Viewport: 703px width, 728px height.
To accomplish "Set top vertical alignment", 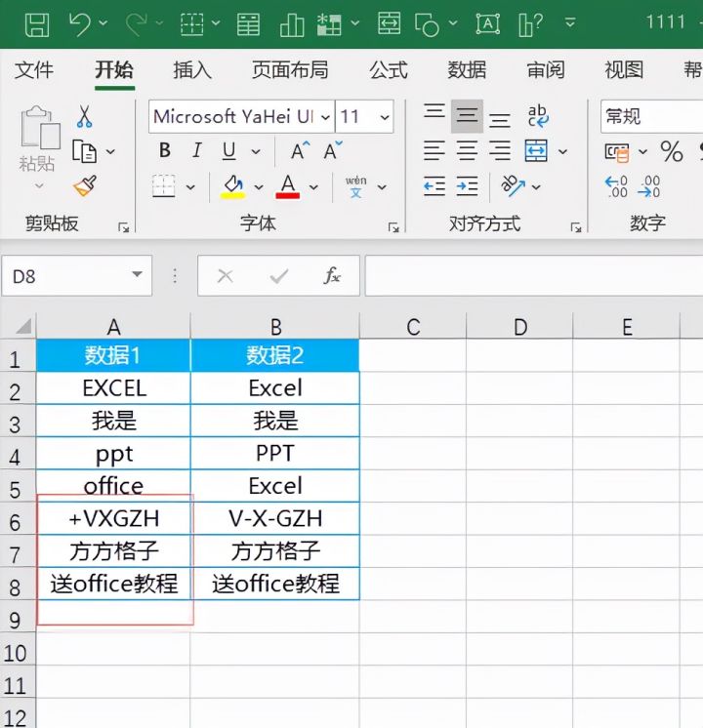I will pyautogui.click(x=434, y=112).
